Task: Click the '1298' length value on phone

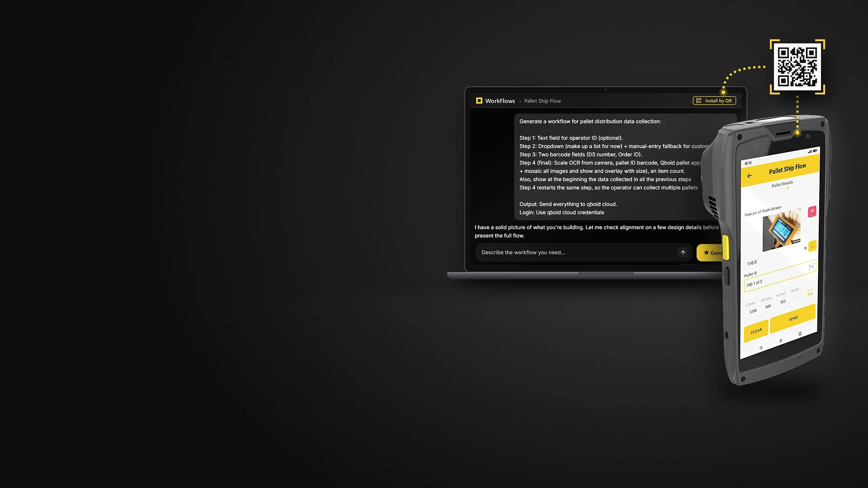Action: click(753, 311)
